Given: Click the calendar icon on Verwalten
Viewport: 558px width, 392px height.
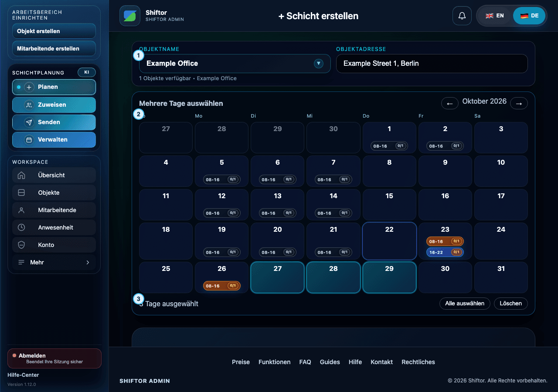Looking at the screenshot, I should (29, 140).
